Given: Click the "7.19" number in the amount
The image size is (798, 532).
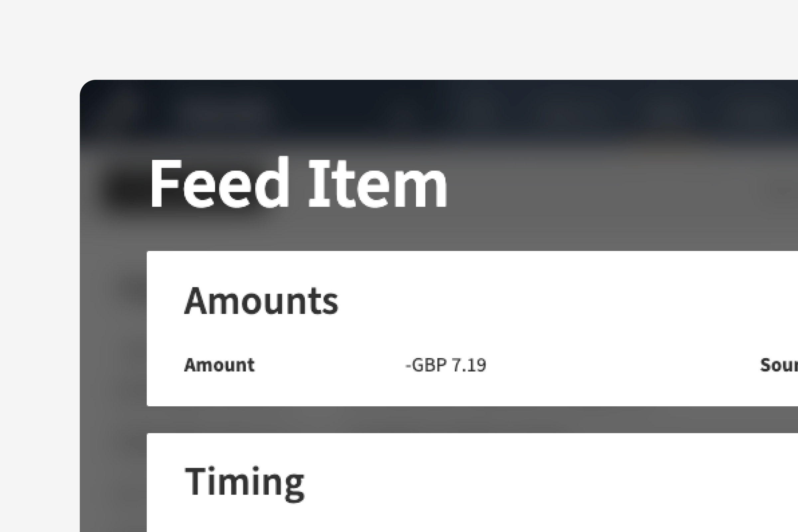Looking at the screenshot, I should (x=469, y=365).
